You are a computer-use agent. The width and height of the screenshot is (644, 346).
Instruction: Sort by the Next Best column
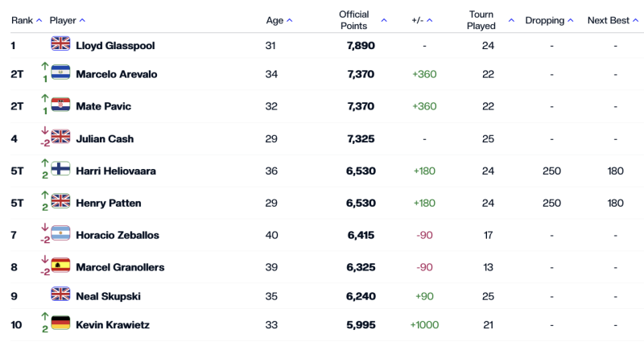click(x=613, y=20)
